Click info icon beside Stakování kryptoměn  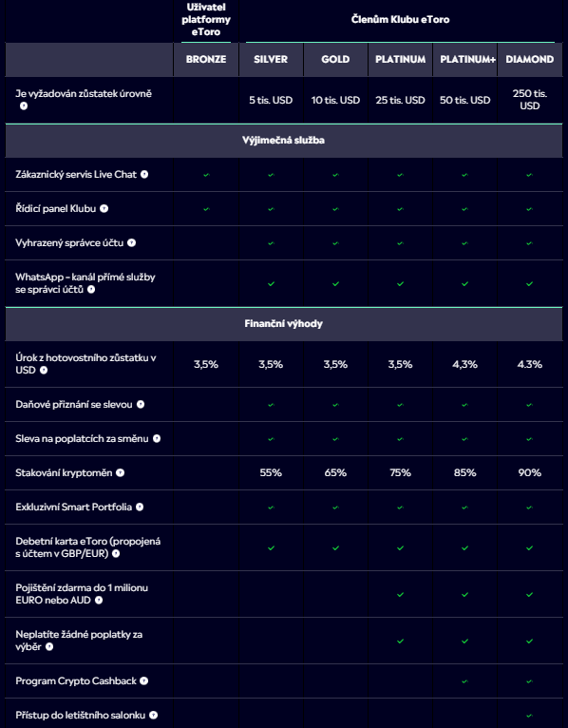tap(121, 472)
